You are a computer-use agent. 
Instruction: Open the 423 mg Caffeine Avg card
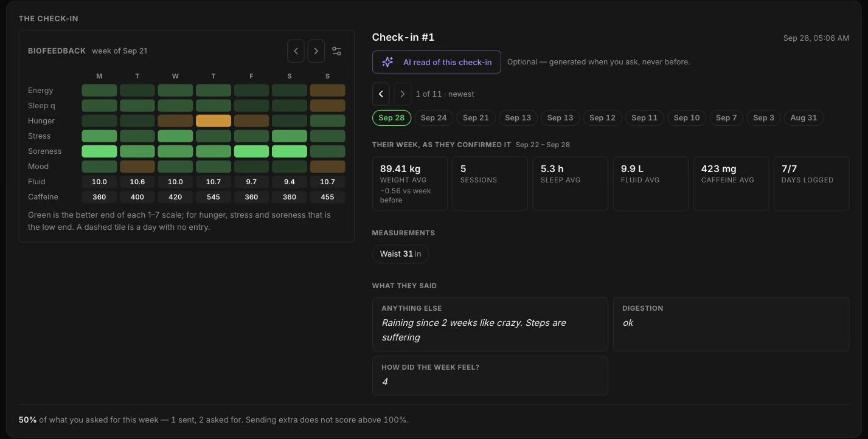click(731, 184)
